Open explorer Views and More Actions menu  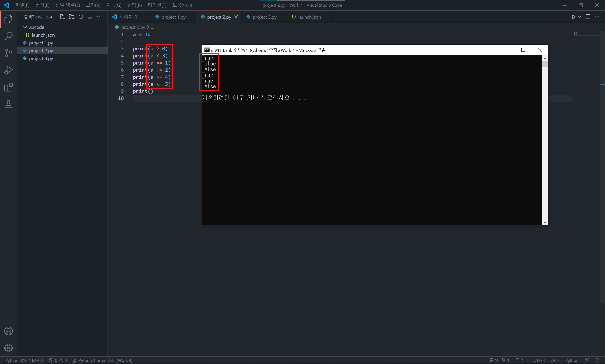(99, 17)
